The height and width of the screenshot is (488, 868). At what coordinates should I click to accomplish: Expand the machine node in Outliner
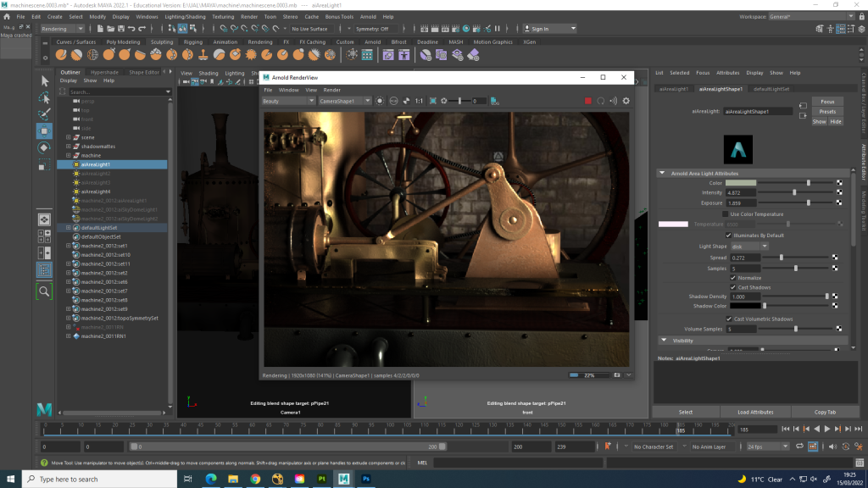click(x=69, y=156)
